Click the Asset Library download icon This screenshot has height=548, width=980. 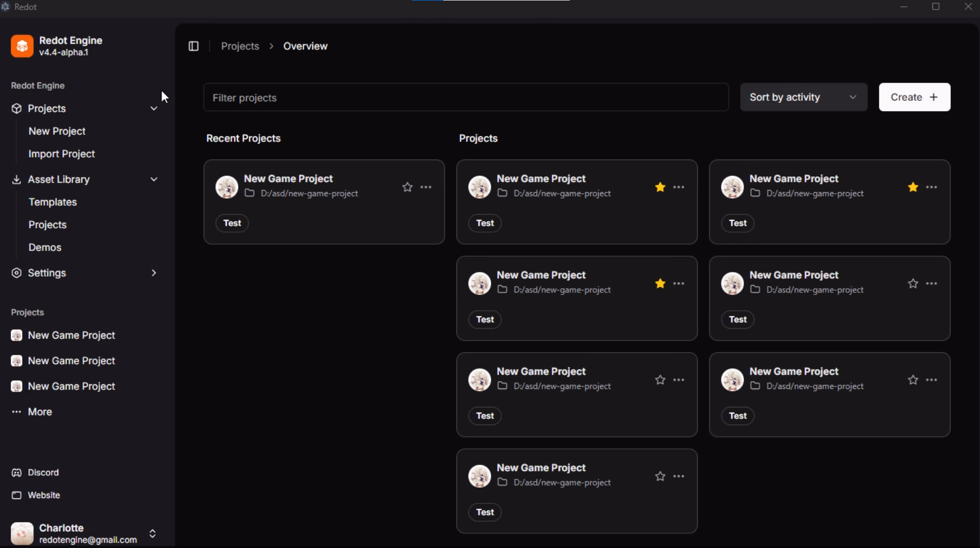click(x=17, y=180)
